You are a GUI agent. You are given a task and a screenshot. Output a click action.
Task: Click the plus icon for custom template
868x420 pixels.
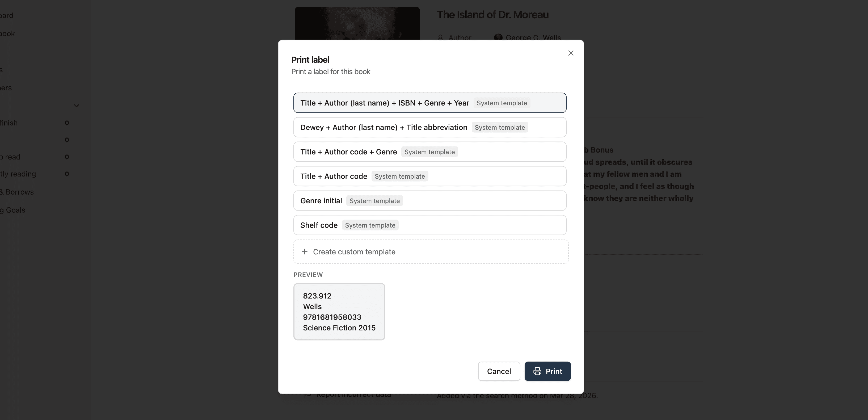(x=304, y=252)
